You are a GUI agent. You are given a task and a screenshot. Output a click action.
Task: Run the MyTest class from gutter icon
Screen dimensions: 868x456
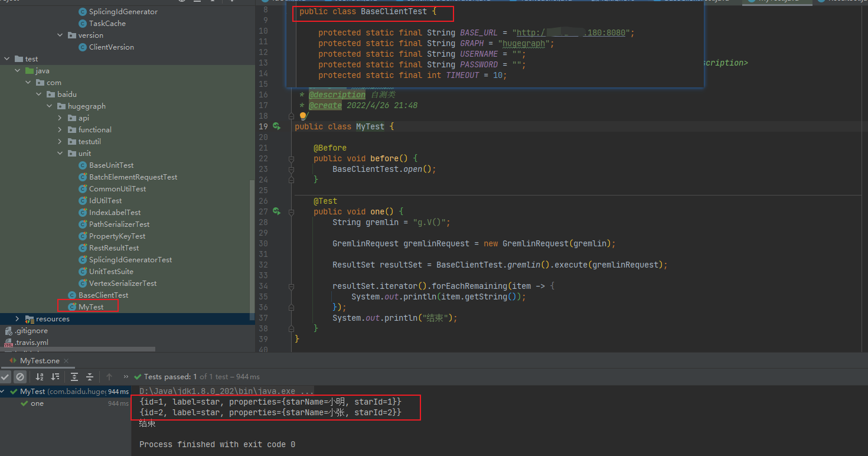coord(277,126)
